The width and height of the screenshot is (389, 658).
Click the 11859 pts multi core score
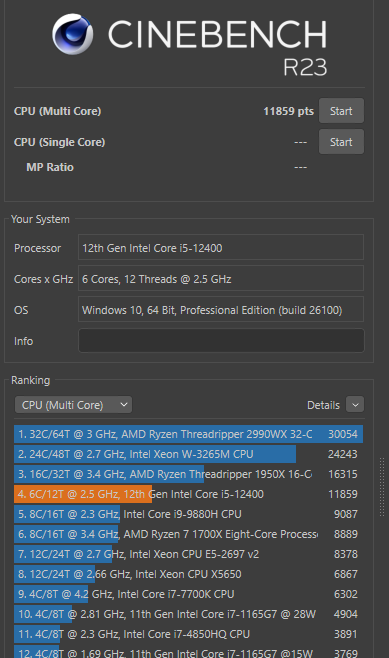coord(288,111)
